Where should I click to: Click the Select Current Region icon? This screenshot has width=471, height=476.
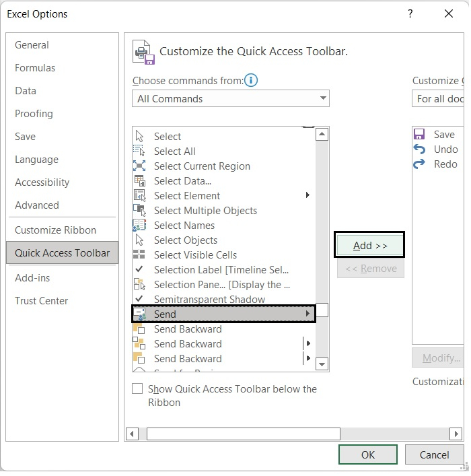pos(139,166)
